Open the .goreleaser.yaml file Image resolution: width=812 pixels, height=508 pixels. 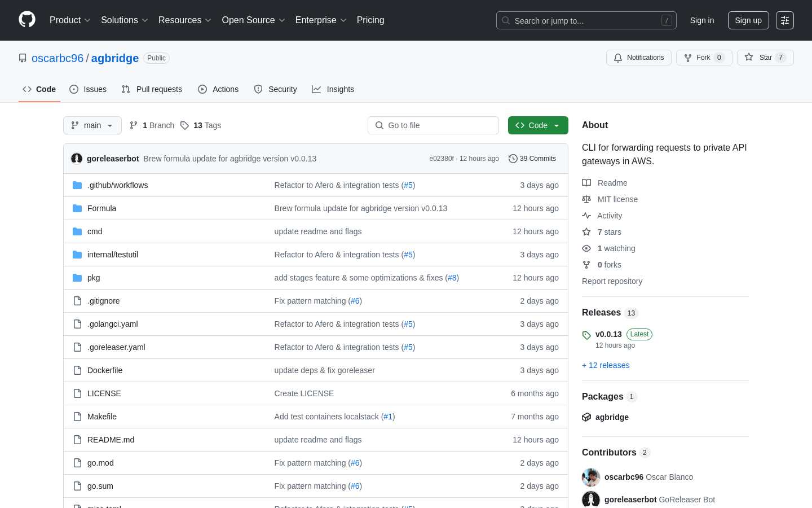point(116,347)
